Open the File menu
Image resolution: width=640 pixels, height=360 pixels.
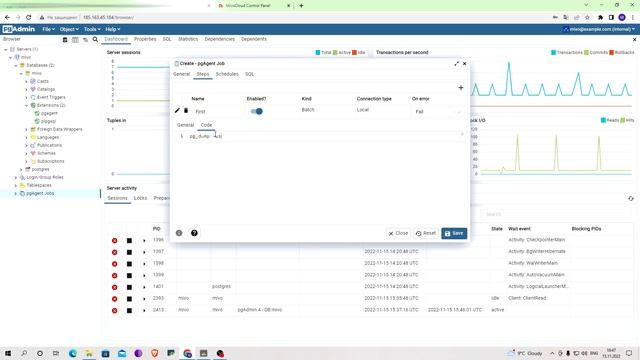point(48,29)
